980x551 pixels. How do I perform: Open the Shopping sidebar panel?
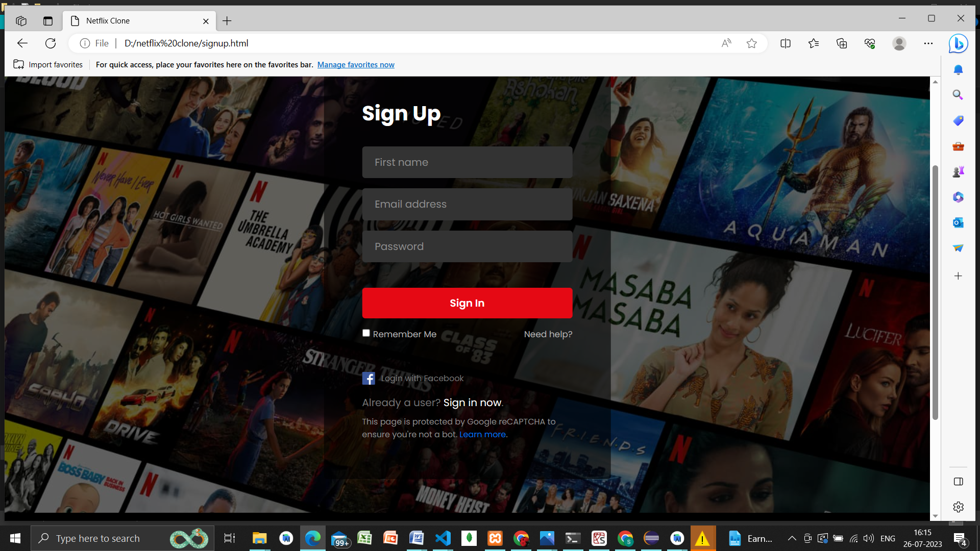coord(958,120)
